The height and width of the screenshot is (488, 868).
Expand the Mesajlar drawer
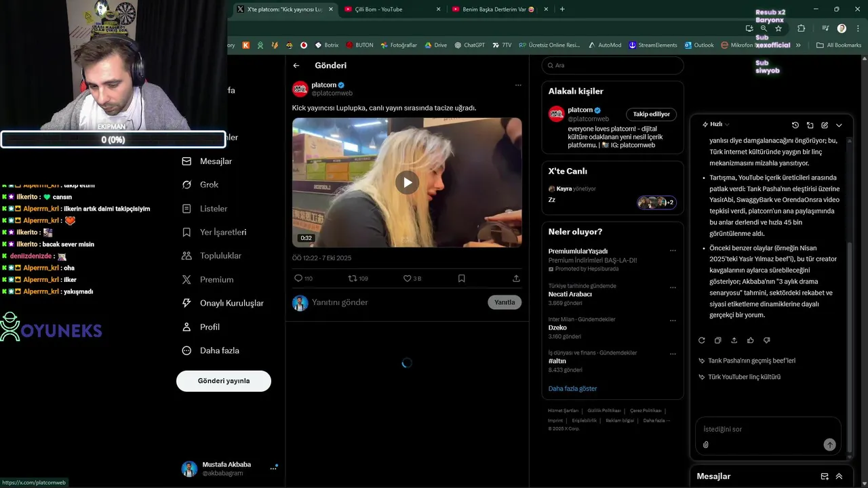[x=839, y=476]
